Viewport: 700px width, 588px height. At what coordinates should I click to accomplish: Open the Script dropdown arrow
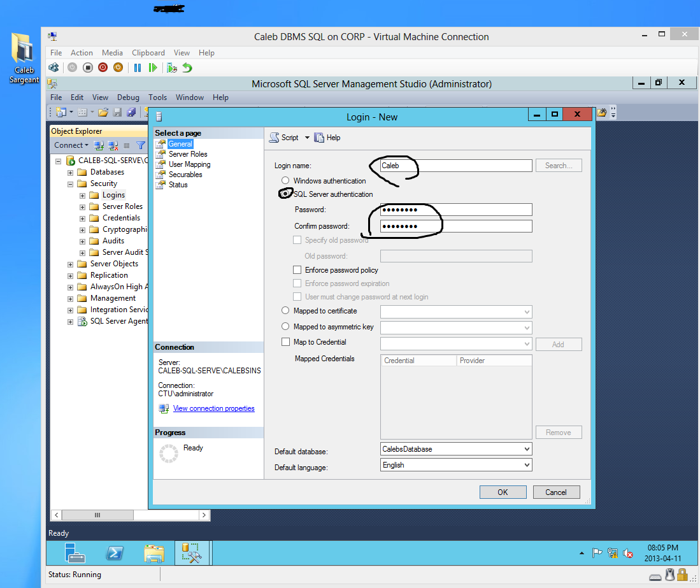307,138
